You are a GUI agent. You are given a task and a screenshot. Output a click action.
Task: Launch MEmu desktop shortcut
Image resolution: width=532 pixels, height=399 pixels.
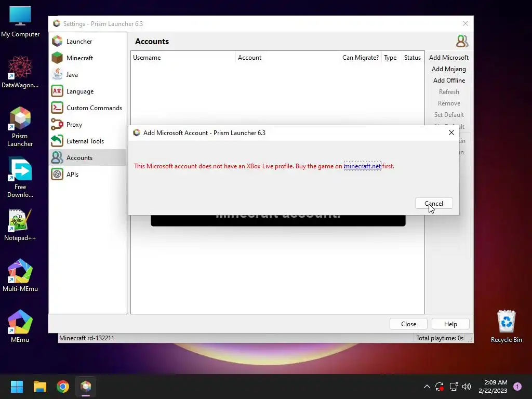20,326
